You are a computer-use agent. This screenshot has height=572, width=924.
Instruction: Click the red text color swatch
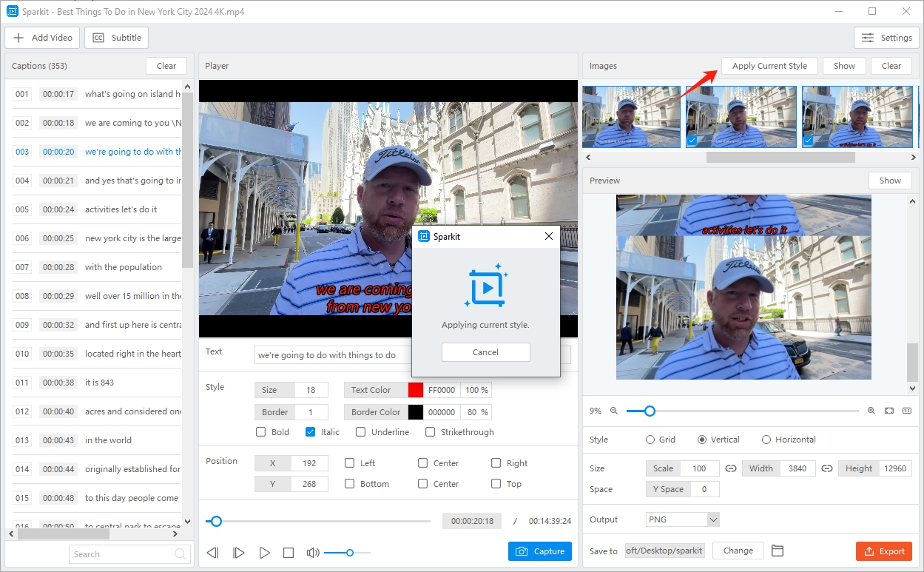[x=416, y=390]
